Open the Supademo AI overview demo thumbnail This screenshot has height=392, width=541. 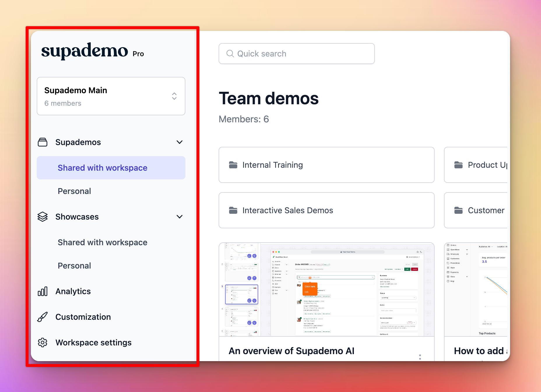[x=326, y=289]
